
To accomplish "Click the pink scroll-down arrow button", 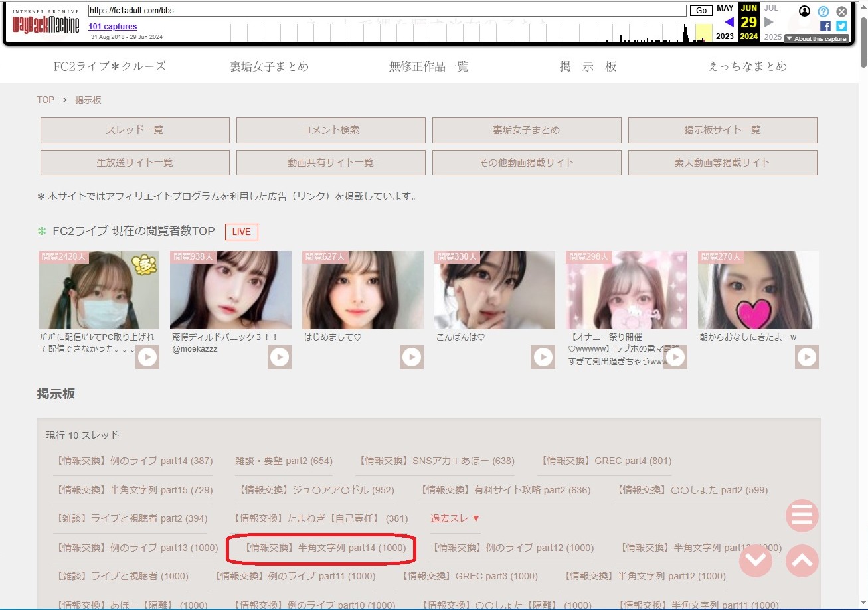I will pos(756,562).
